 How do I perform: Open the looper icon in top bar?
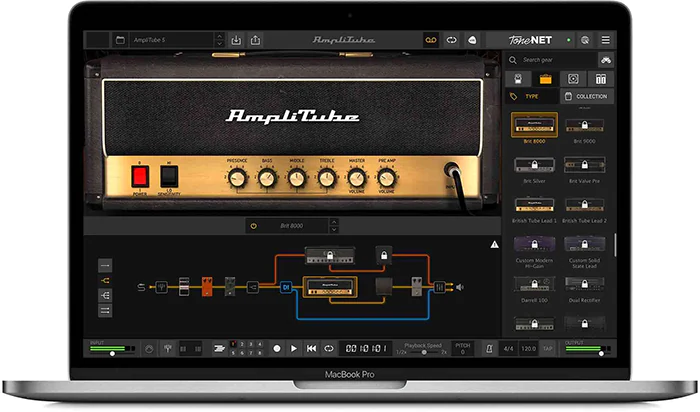[x=451, y=40]
